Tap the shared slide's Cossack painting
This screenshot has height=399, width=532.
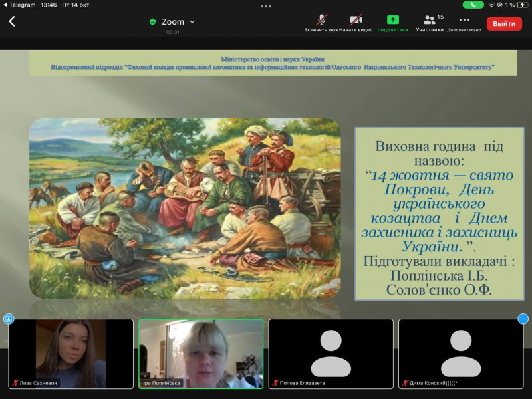(x=185, y=208)
